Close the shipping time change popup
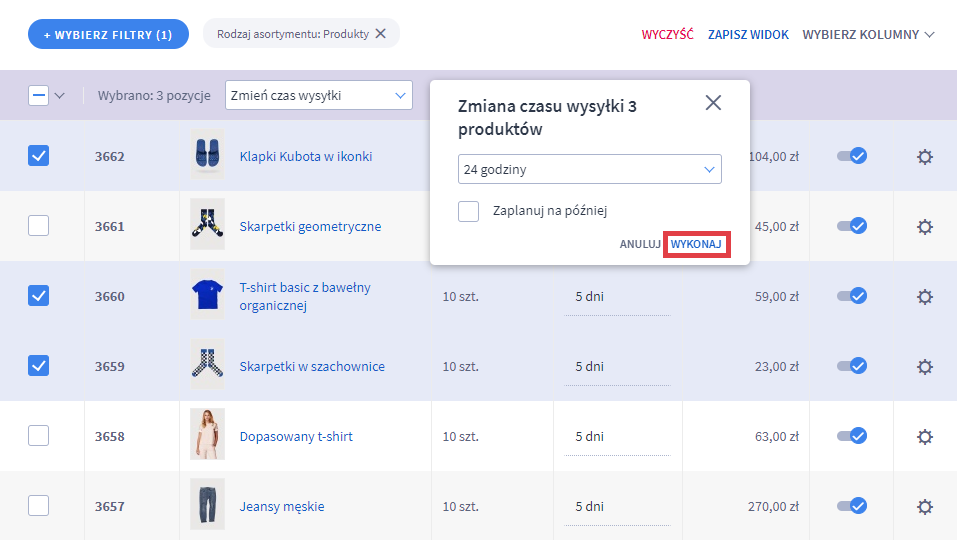Viewport: 957px width, 540px height. 713,103
